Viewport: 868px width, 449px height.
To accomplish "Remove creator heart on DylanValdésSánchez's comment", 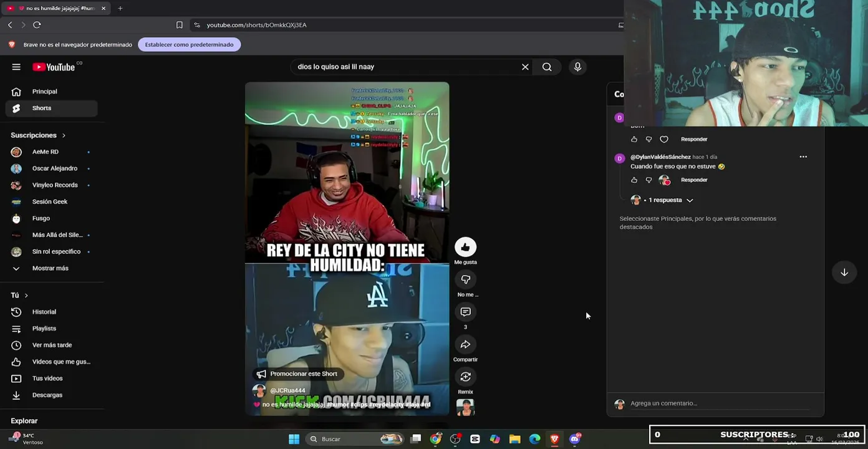I will click(665, 180).
